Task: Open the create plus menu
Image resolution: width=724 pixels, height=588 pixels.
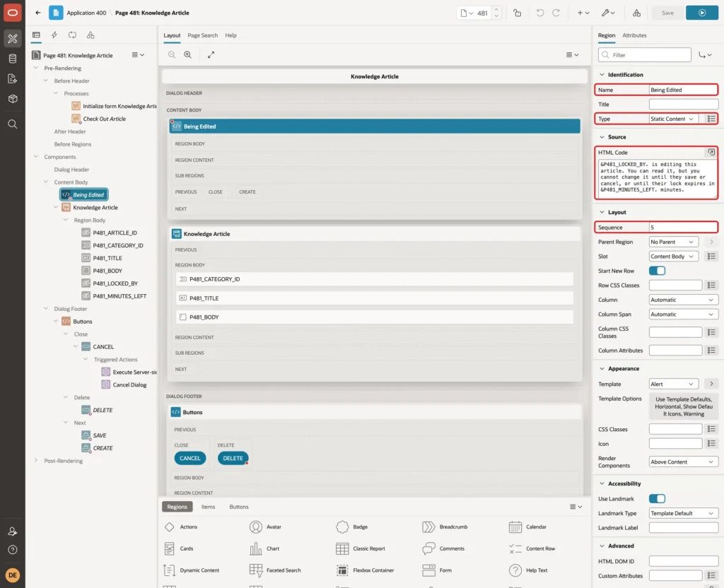Action: [x=583, y=13]
